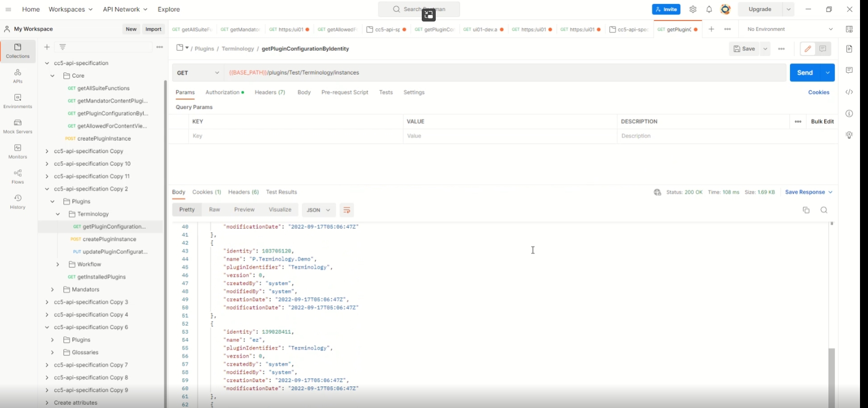Expand the Workflow folder in collection tree
This screenshot has height=408, width=868.
pos(58,264)
